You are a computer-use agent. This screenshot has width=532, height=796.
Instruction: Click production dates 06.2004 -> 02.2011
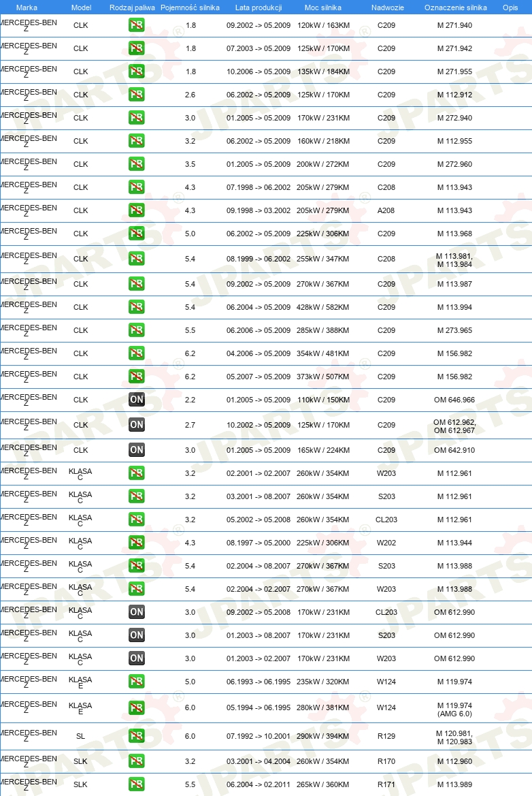259,784
